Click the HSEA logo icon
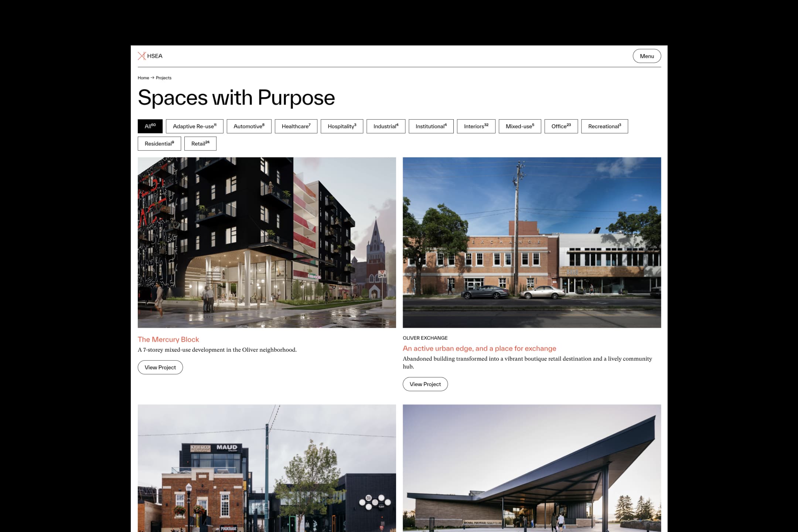798x532 pixels. coord(142,56)
